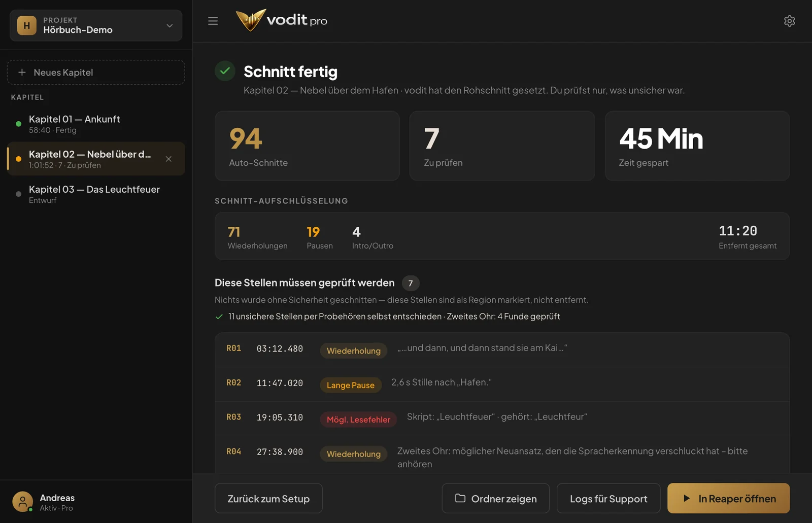Select review row R02 at 11:47.020
Viewport: 812px width, 523px height.
pyautogui.click(x=502, y=384)
